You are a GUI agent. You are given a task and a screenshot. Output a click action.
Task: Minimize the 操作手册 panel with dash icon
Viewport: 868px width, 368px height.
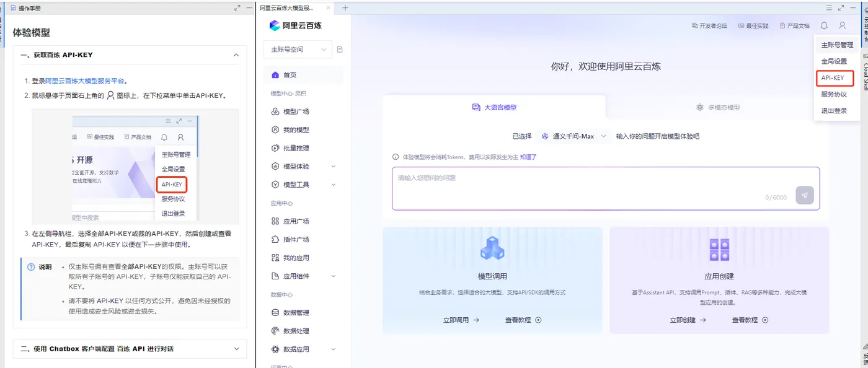249,8
